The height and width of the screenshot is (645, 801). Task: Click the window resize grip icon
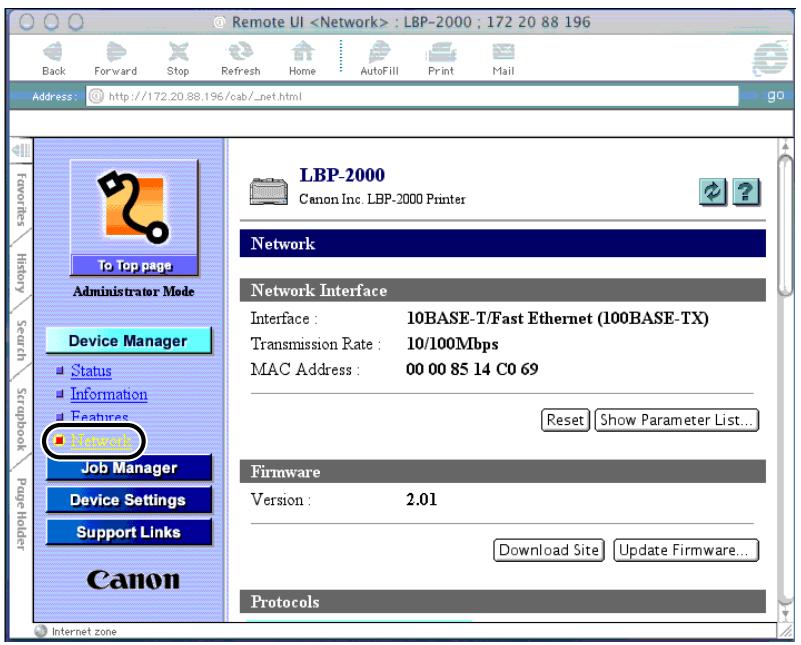[785, 632]
